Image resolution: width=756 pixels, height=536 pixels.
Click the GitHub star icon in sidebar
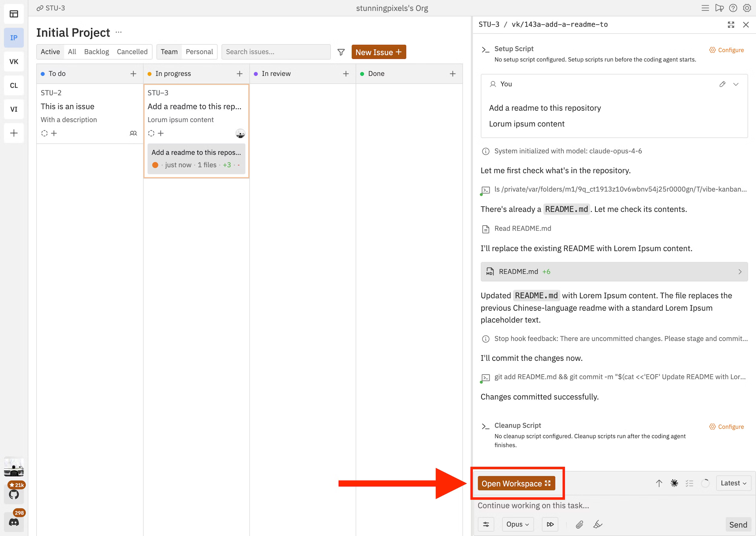pos(14,494)
